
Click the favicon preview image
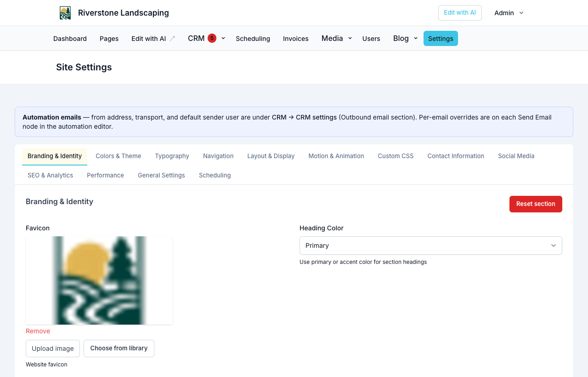pyautogui.click(x=99, y=280)
